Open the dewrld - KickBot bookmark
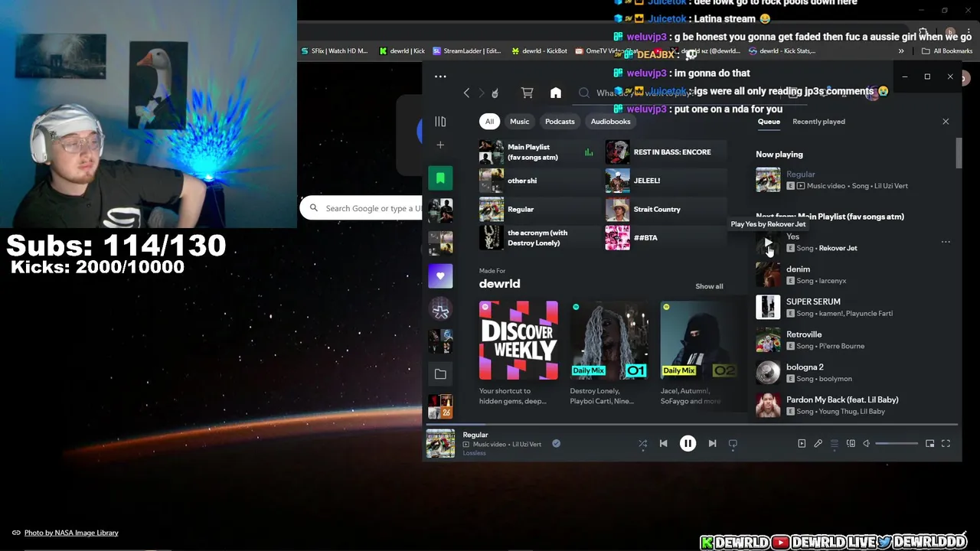Viewport: 980px width, 551px height. tap(540, 51)
